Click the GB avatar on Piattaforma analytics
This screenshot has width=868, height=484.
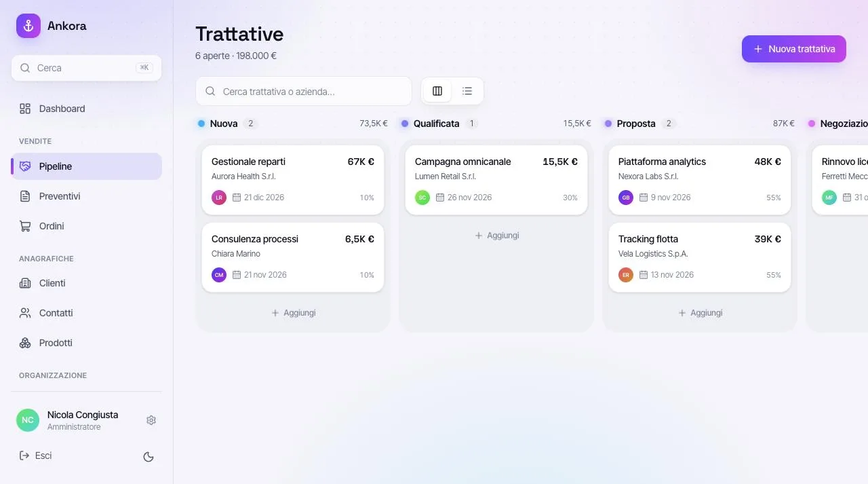pyautogui.click(x=626, y=198)
